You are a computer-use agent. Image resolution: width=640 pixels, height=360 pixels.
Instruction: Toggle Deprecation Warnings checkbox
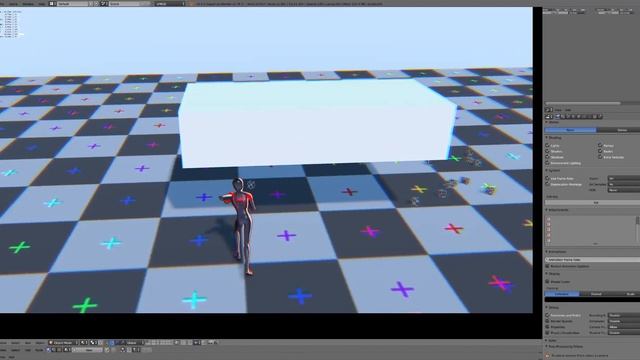tap(547, 184)
